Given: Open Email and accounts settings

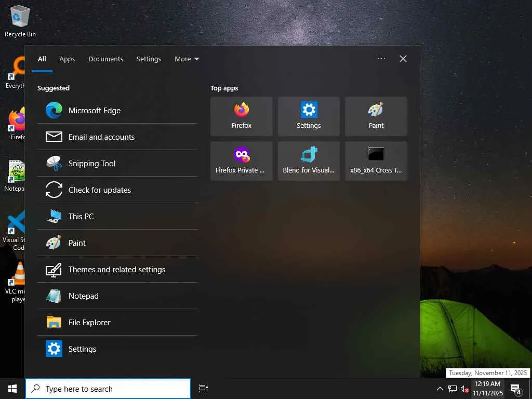Looking at the screenshot, I should [117, 137].
